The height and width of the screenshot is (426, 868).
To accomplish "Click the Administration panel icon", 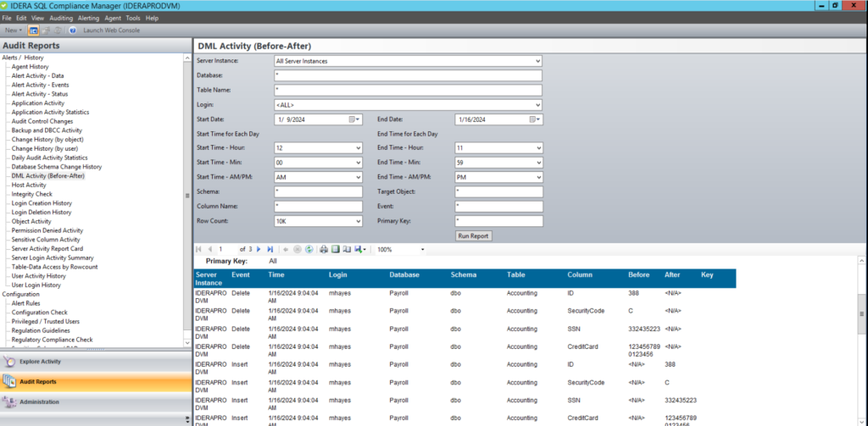I will coord(9,402).
